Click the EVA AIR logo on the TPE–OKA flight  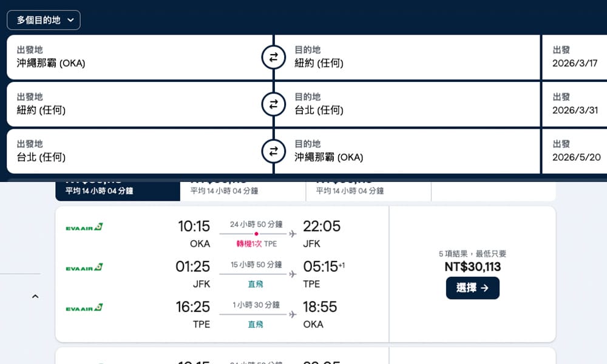pos(85,307)
